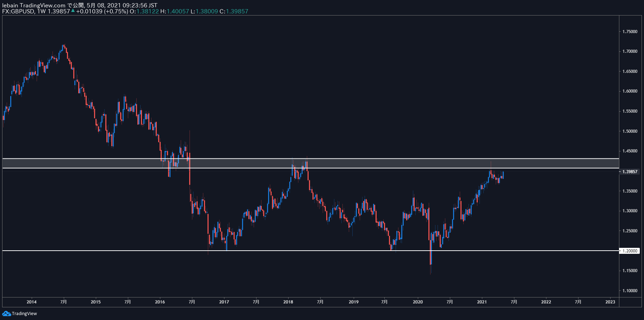Click the 2022 label on time axis
The image size is (644, 320).
click(x=546, y=302)
